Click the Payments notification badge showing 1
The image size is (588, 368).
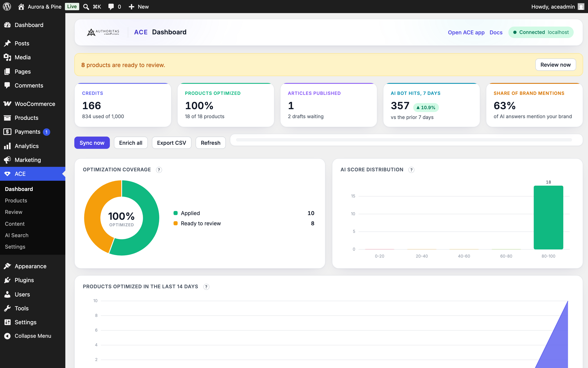pyautogui.click(x=46, y=132)
